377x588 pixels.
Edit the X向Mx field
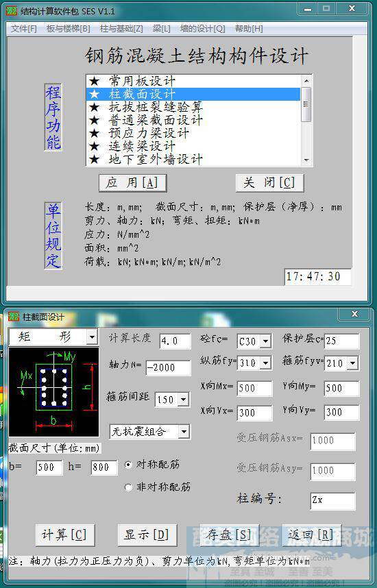coord(255,388)
